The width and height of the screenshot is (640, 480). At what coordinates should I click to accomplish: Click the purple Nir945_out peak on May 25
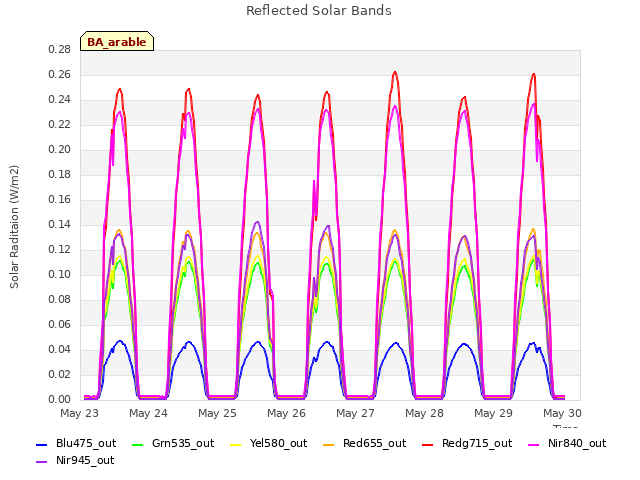point(258,222)
